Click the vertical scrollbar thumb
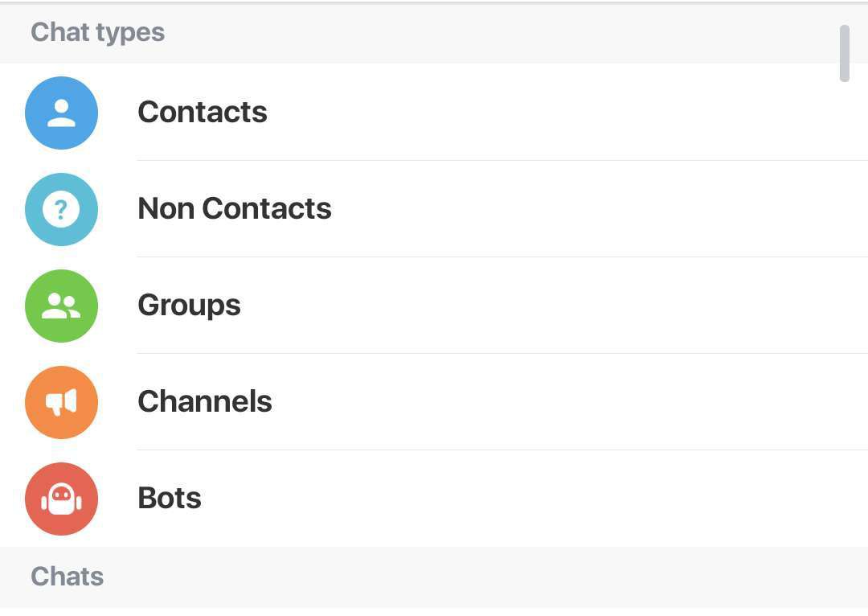Screen dimensions: 868x616 click(x=844, y=53)
